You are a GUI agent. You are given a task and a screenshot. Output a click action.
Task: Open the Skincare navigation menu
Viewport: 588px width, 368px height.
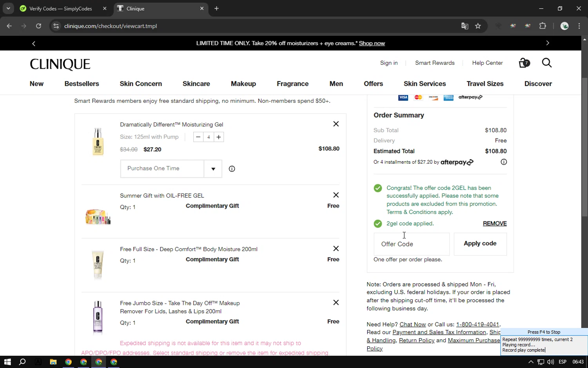point(196,84)
